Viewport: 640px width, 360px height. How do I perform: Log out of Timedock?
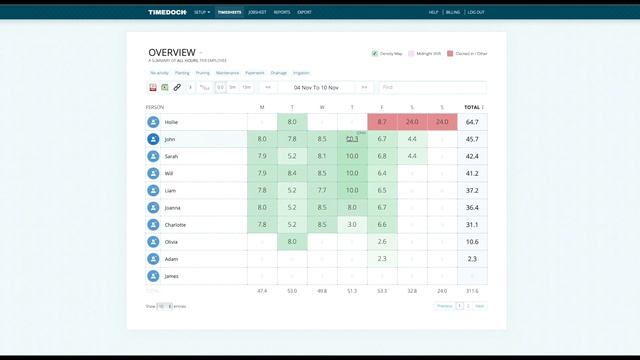coord(476,12)
